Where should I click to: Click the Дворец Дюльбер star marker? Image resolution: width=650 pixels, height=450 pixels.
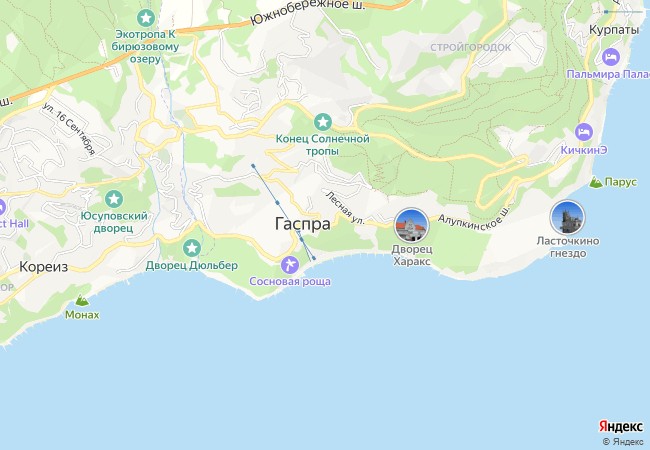tap(192, 248)
